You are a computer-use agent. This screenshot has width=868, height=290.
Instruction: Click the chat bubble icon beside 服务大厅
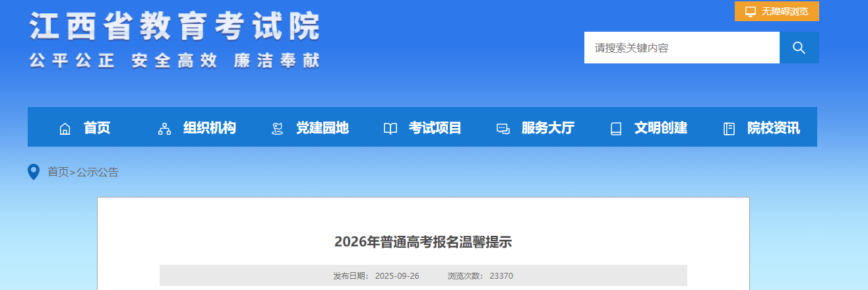pyautogui.click(x=503, y=129)
